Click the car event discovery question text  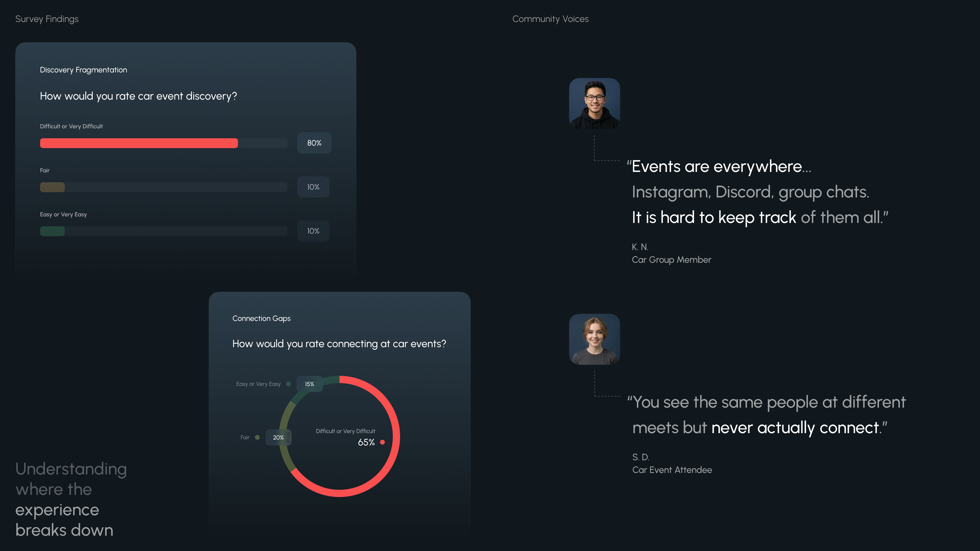click(x=139, y=96)
